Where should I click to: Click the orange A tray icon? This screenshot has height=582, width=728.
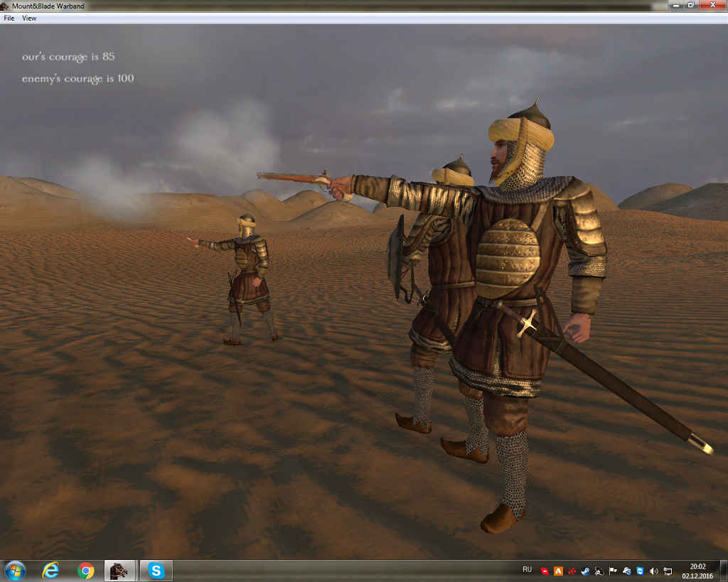coord(558,571)
